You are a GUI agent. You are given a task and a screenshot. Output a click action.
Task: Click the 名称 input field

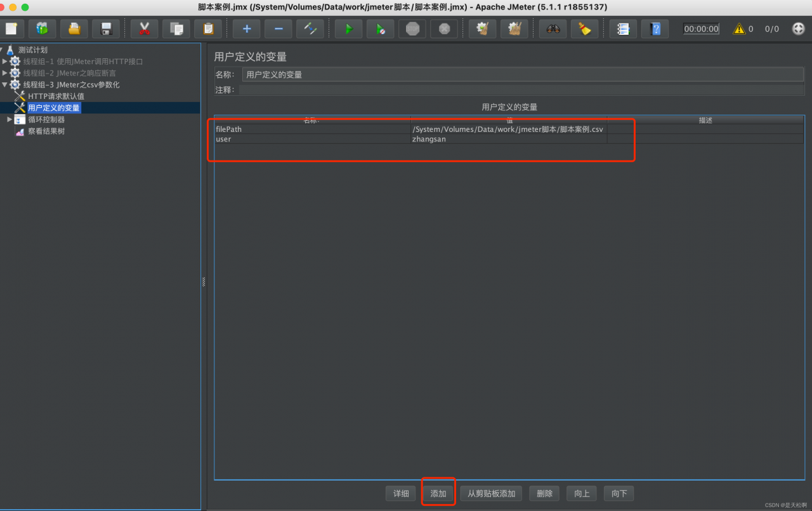tap(523, 74)
